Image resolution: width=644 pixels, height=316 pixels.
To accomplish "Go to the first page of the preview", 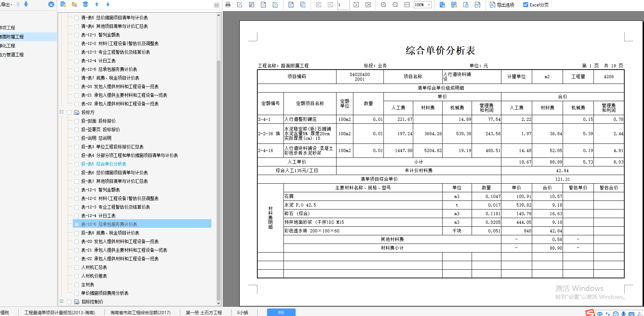I will pos(319,5).
